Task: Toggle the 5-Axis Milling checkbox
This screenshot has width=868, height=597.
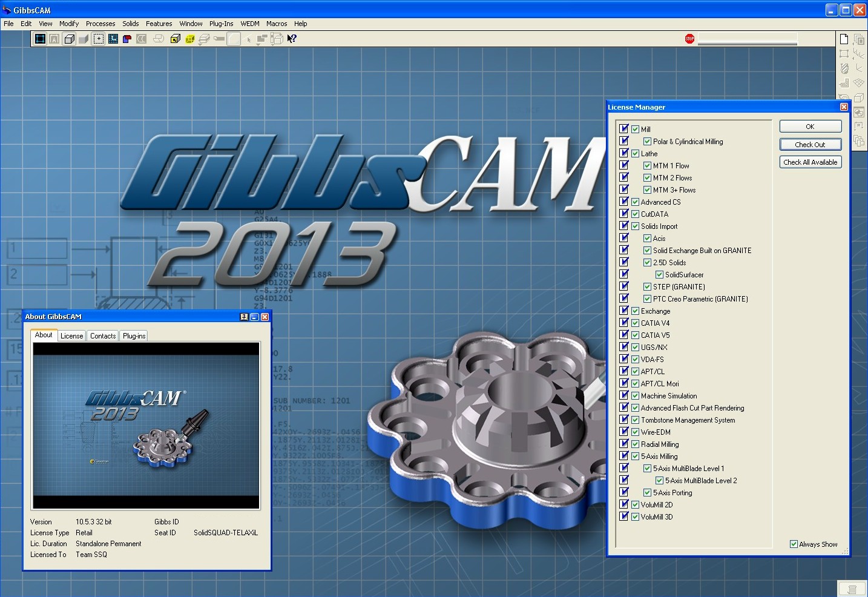Action: pos(635,457)
